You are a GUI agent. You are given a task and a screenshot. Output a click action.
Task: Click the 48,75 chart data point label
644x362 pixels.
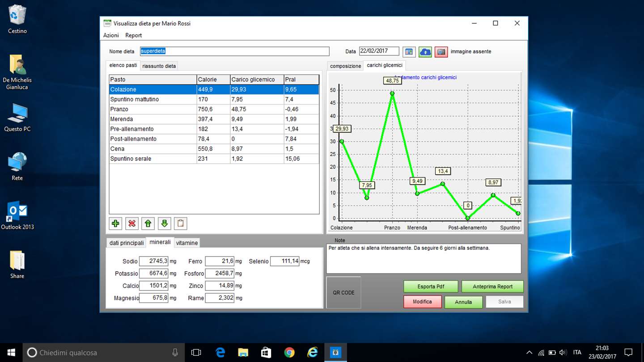tap(392, 81)
